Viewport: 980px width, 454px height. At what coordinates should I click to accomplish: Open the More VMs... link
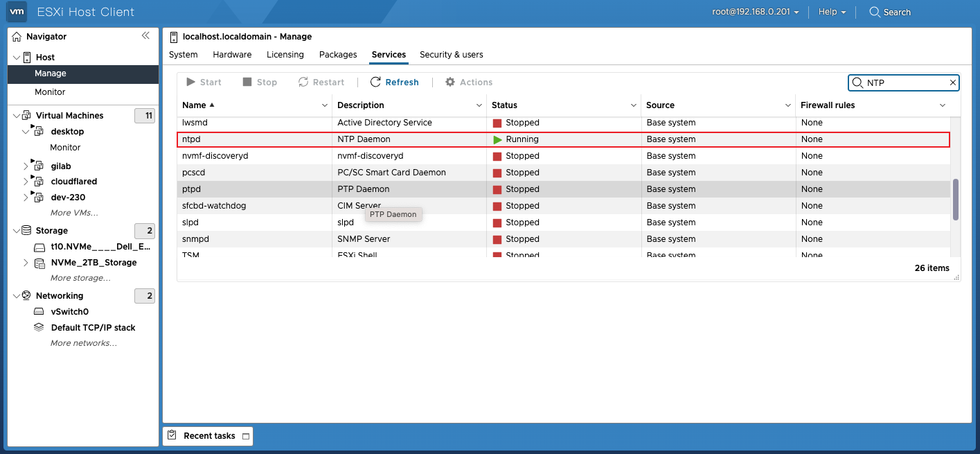(x=74, y=213)
